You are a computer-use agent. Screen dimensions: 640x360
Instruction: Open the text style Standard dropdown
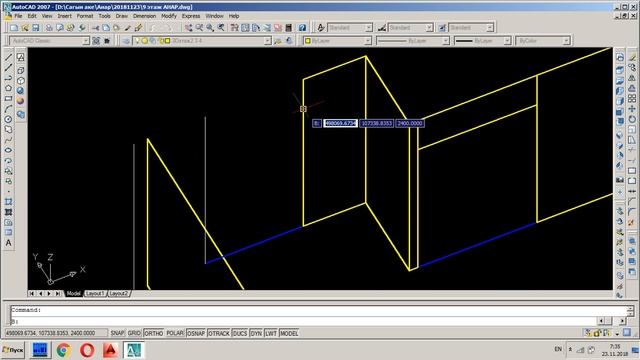(369, 28)
